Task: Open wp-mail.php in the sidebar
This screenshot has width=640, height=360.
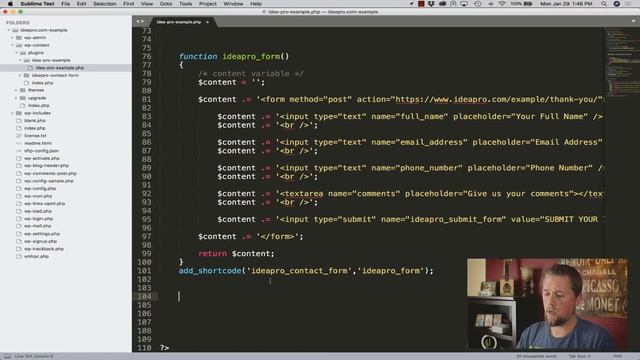Action: pos(38,226)
